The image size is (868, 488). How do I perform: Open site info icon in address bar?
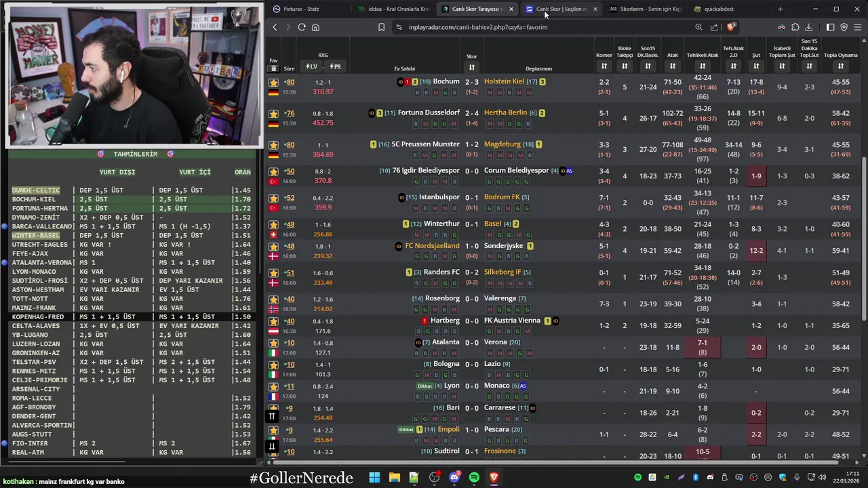point(399,27)
